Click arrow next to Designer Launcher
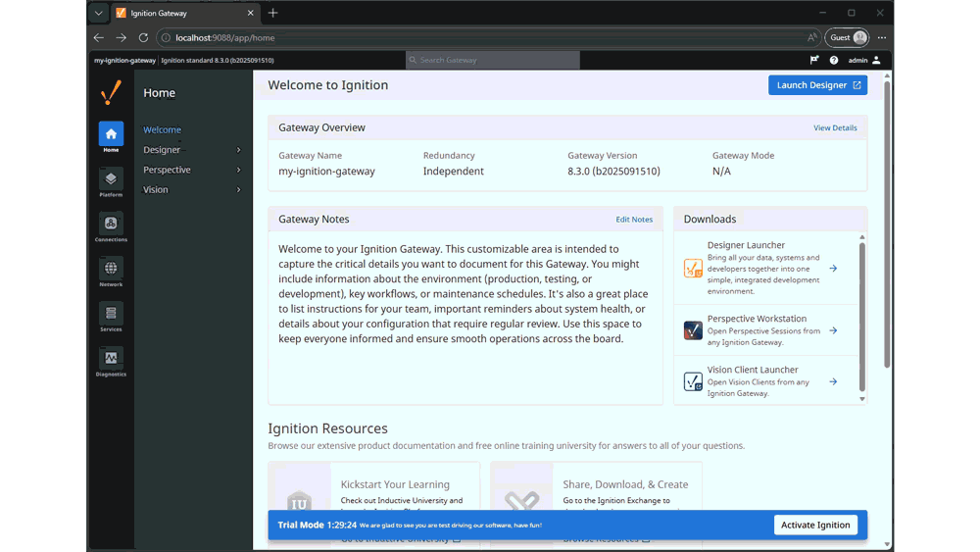Viewport: 980px width, 552px height. (x=833, y=269)
